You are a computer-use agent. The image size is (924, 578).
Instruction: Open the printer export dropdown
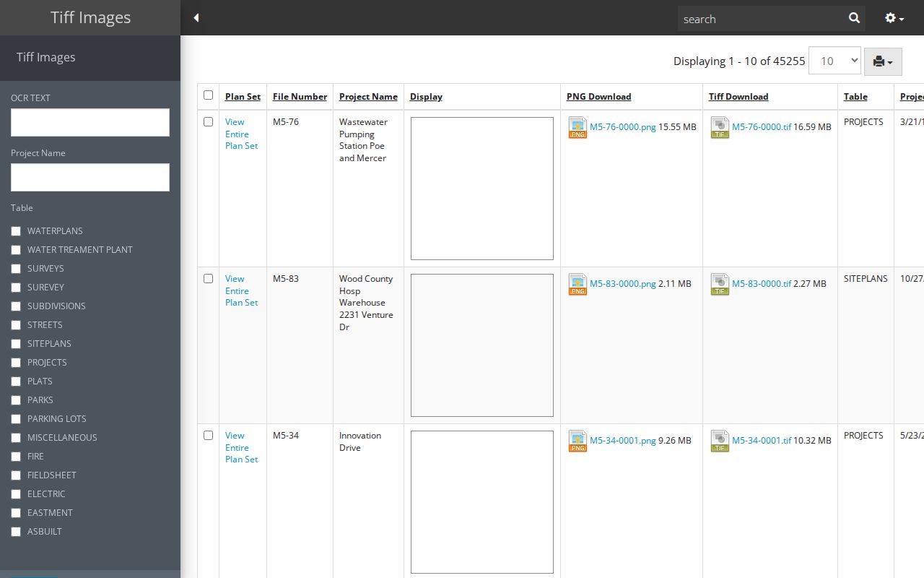coord(883,61)
